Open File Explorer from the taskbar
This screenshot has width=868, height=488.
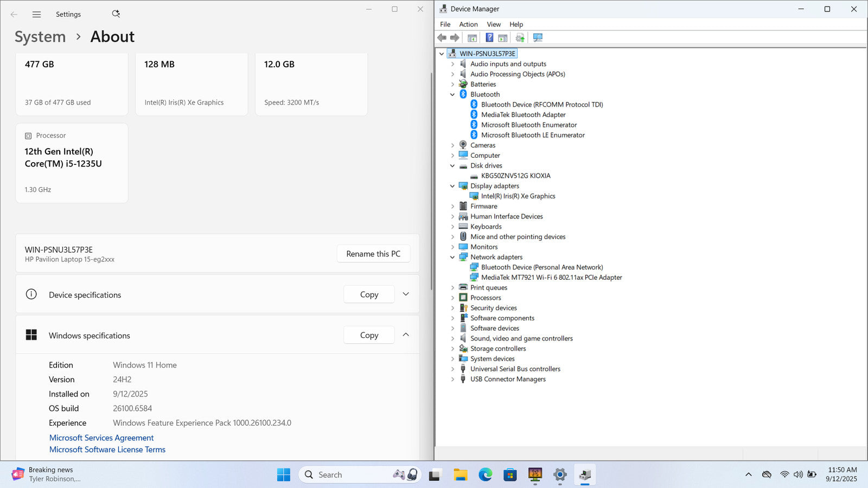[460, 475]
